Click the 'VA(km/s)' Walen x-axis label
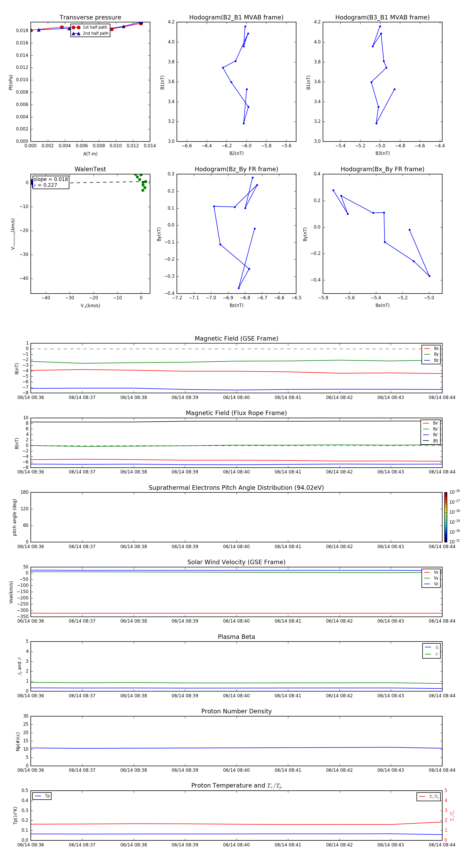The image size is (473, 868). pos(90,306)
